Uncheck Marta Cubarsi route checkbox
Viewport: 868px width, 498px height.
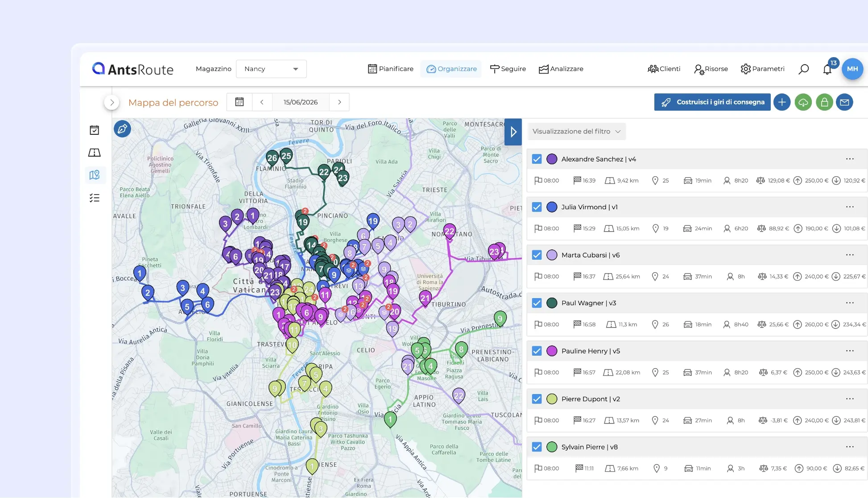pos(537,255)
